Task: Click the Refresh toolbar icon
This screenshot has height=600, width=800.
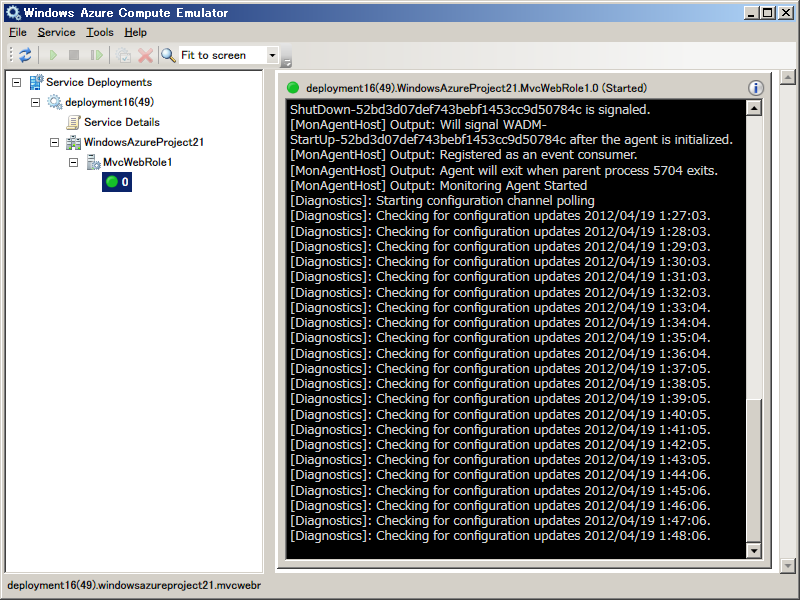Action: [25, 55]
